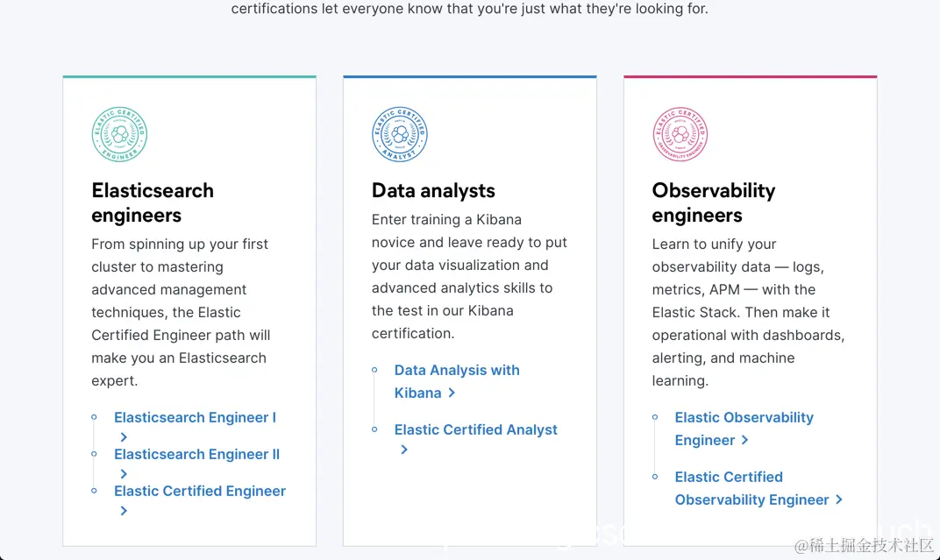
Task: Click the chevron under Elastic Certified Analyst
Action: tap(404, 449)
